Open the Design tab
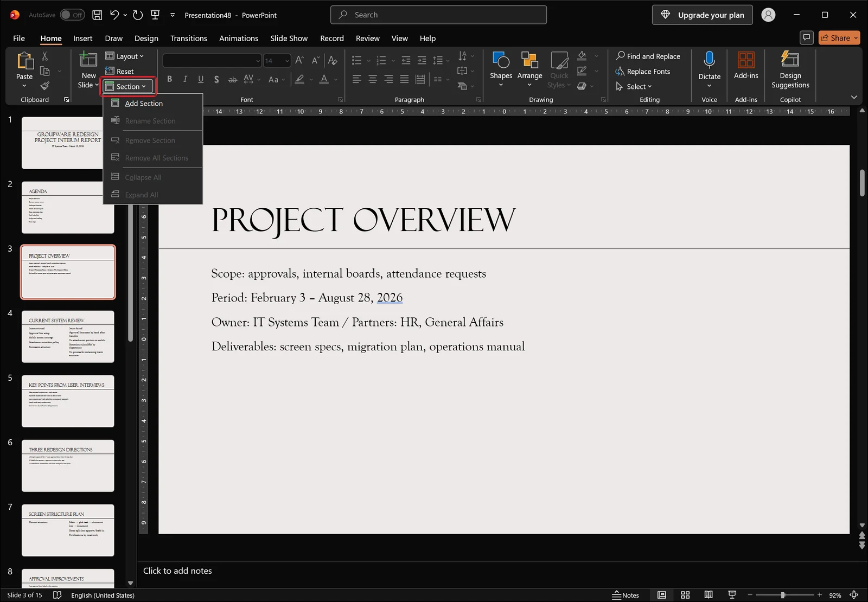Image resolution: width=868 pixels, height=602 pixels. coord(146,38)
